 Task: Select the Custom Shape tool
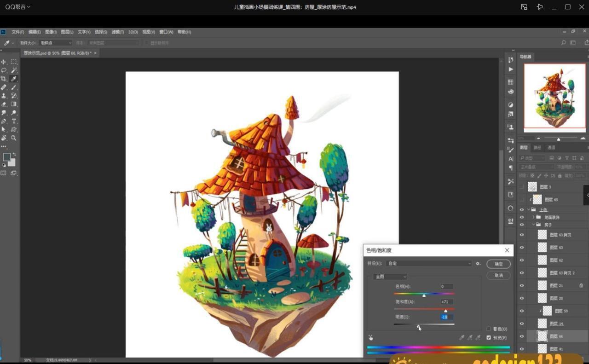(14, 130)
